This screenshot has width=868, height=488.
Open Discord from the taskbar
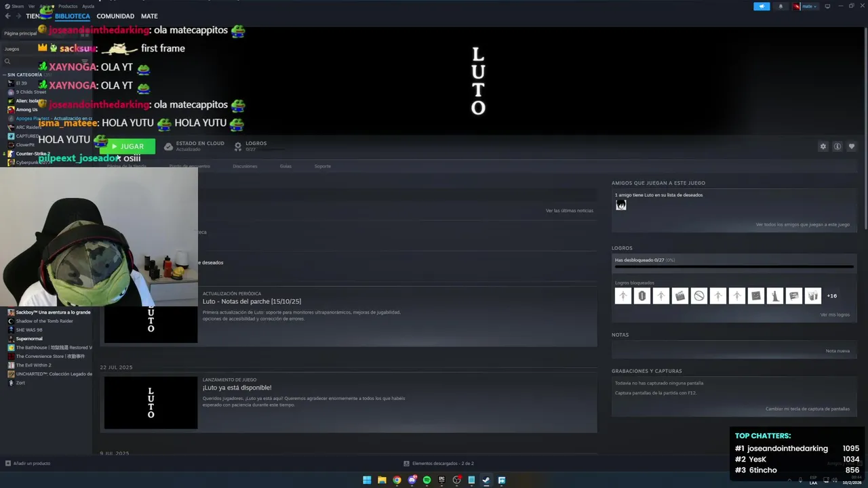tap(412, 480)
